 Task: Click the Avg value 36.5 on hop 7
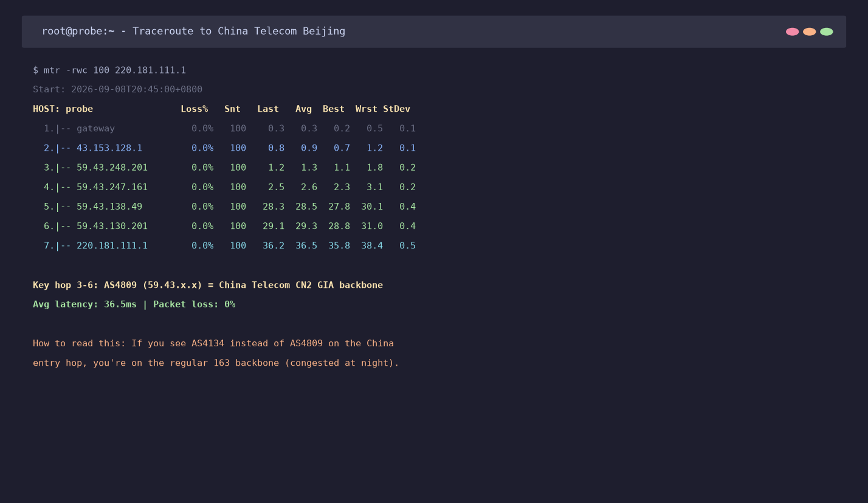306,245
